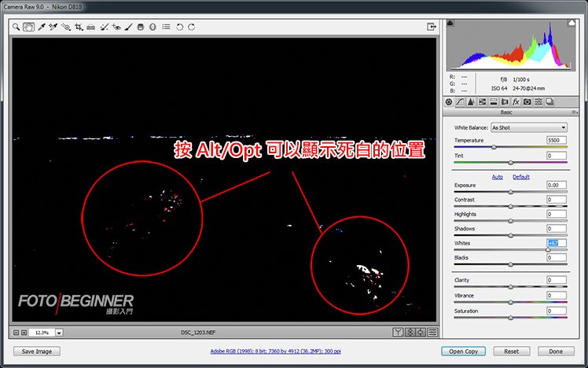The image size is (588, 368).
Task: Toggle the shadow clipping warning in histogram
Action: 450,24
